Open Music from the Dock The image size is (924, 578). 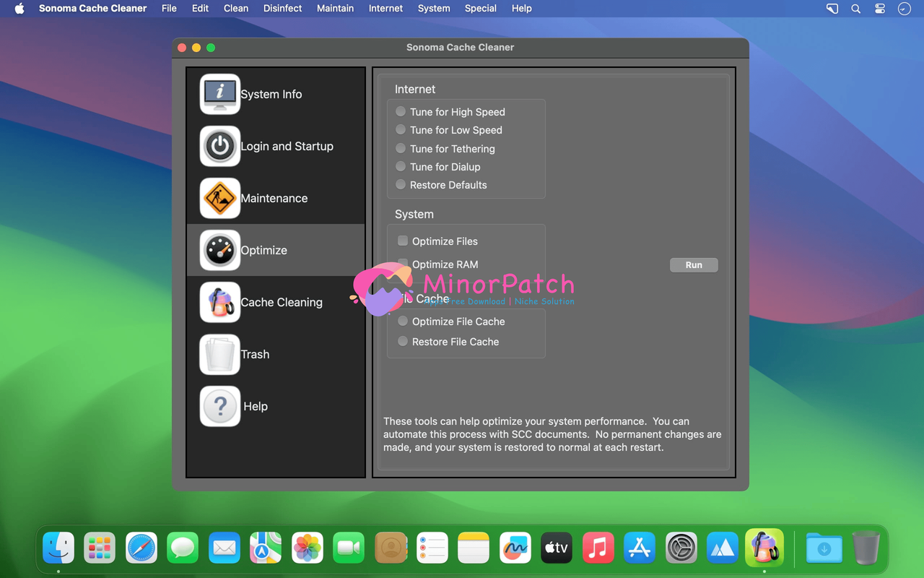pos(598,548)
